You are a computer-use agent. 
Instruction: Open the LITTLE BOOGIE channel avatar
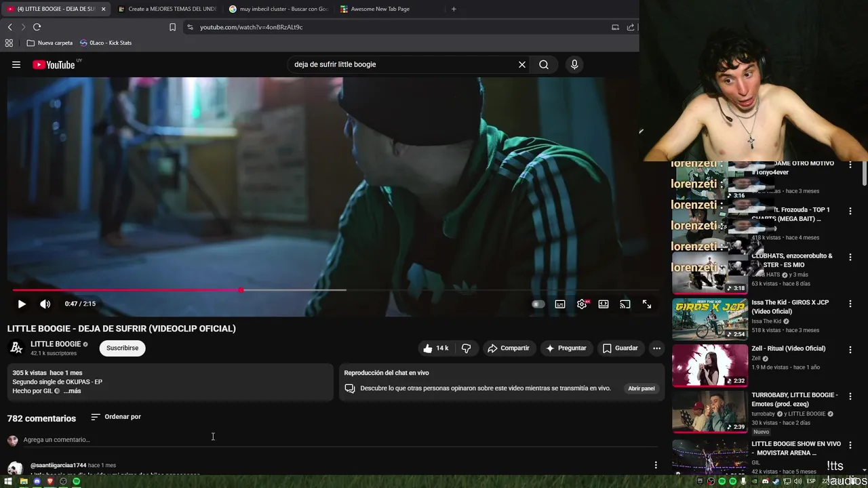click(16, 348)
